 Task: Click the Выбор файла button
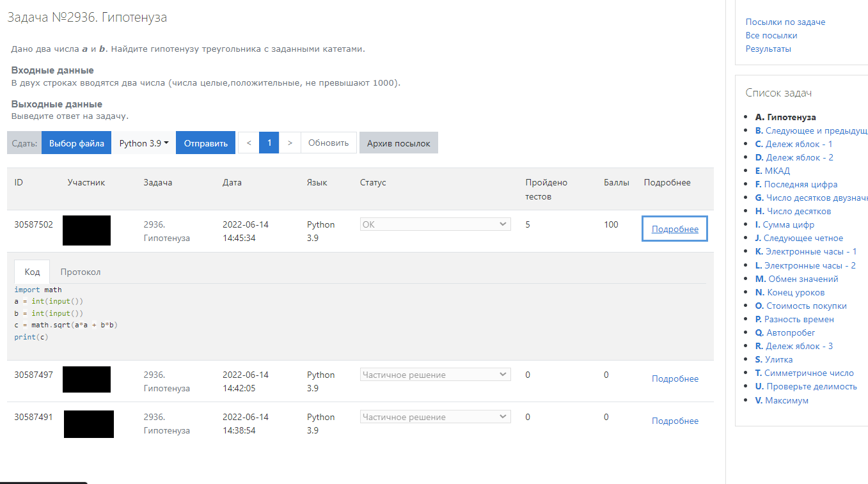(x=77, y=143)
